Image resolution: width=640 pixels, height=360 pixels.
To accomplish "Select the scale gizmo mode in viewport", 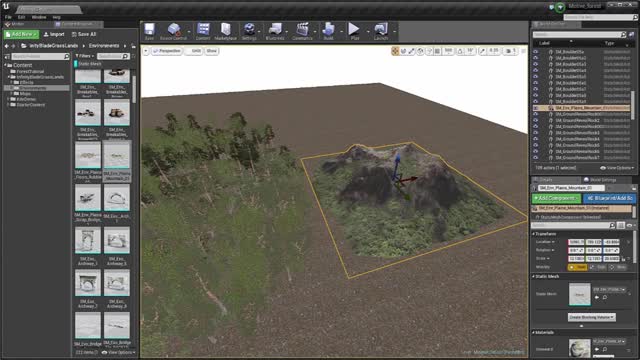I will [x=411, y=51].
